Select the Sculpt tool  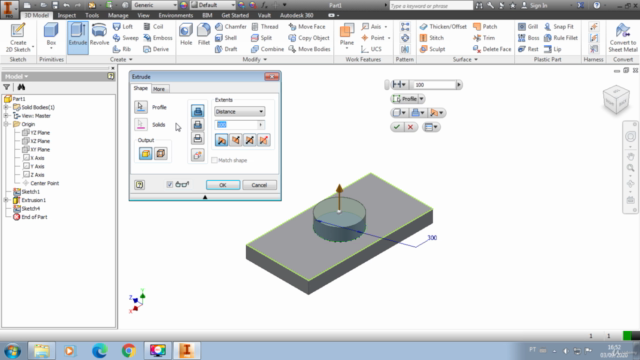tap(433, 49)
